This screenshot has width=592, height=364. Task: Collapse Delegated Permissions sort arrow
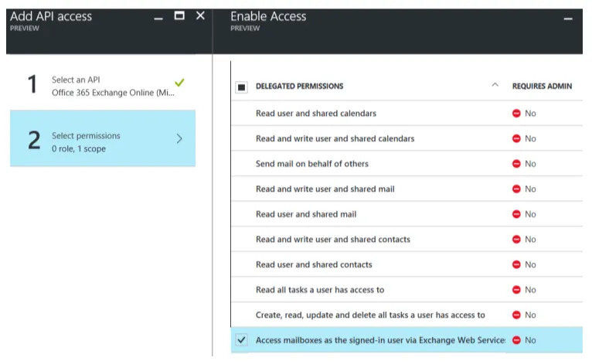coord(495,86)
